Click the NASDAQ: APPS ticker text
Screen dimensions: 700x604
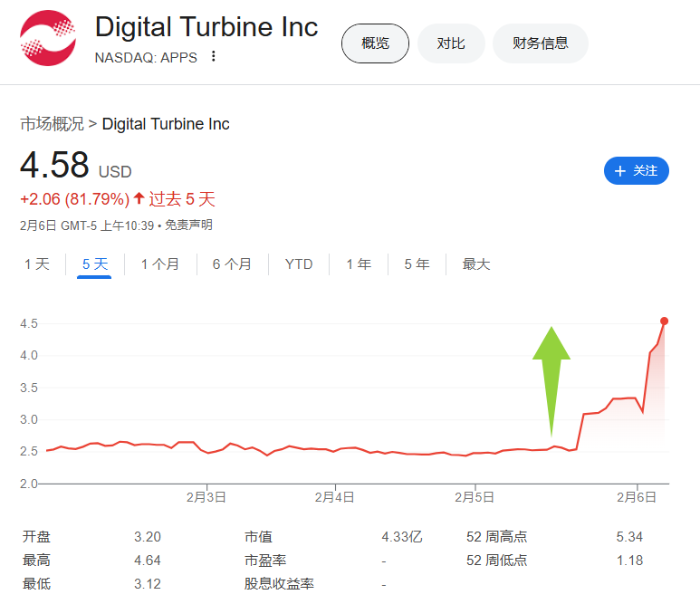(146, 58)
